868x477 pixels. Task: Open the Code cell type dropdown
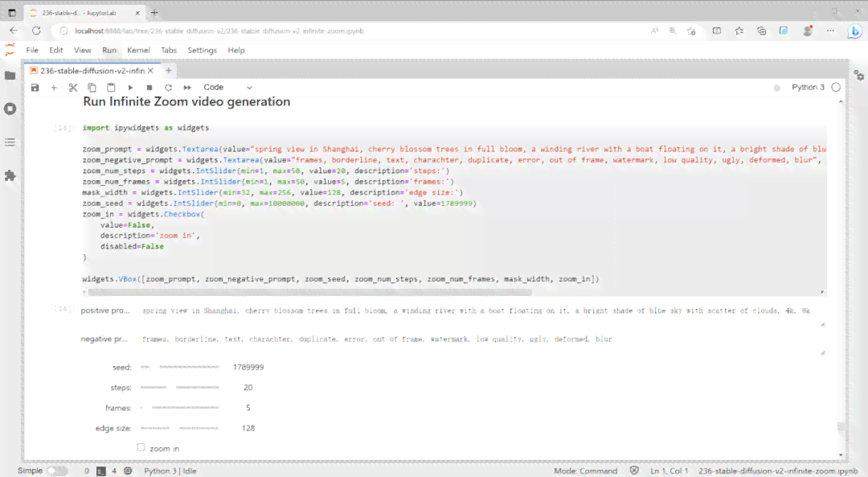pos(227,88)
